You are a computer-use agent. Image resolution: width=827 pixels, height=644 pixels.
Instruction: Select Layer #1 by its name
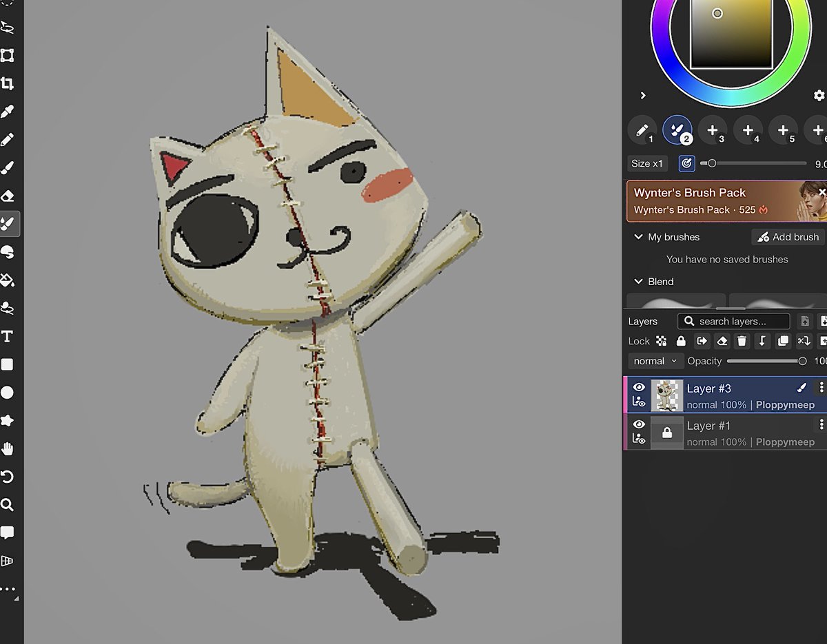[708, 426]
